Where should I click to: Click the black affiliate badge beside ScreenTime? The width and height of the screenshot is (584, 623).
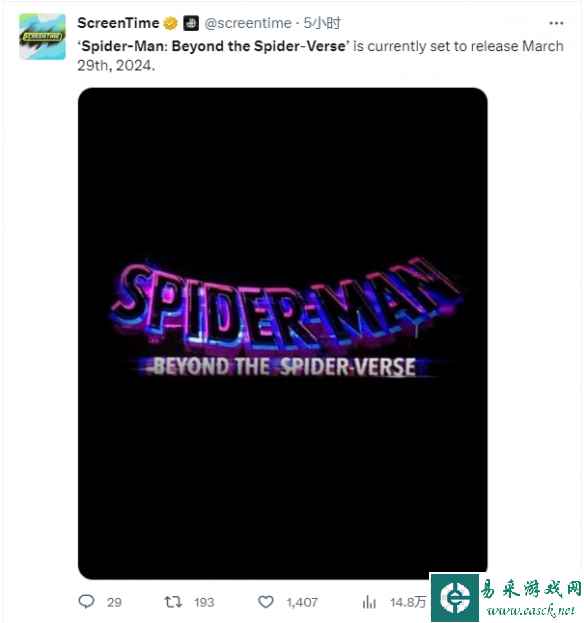click(x=191, y=23)
